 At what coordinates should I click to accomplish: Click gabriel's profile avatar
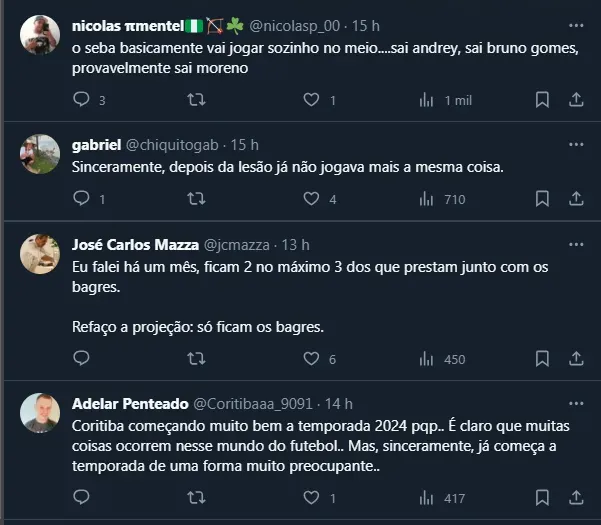click(x=41, y=153)
